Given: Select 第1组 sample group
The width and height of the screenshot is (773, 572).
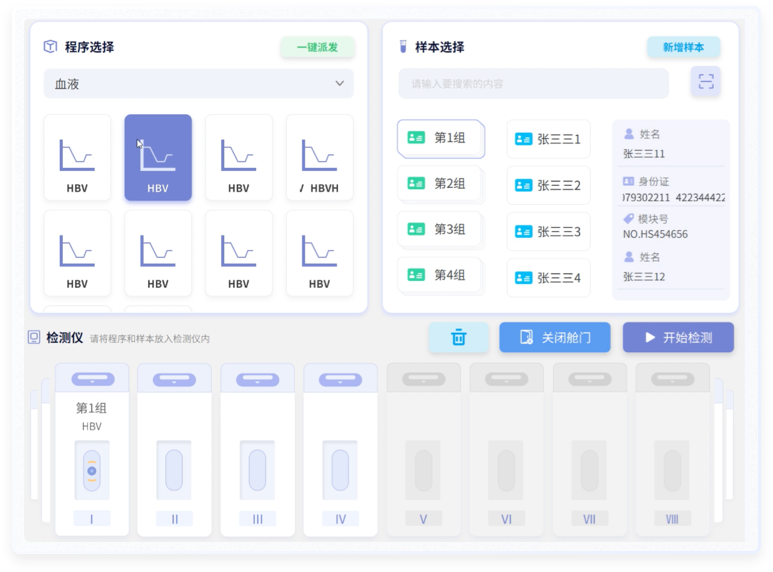Looking at the screenshot, I should [441, 138].
